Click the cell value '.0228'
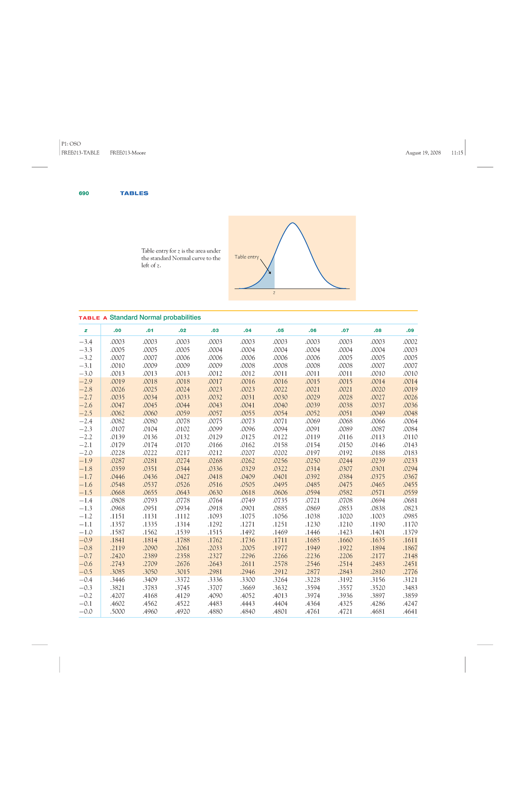 (x=117, y=453)
